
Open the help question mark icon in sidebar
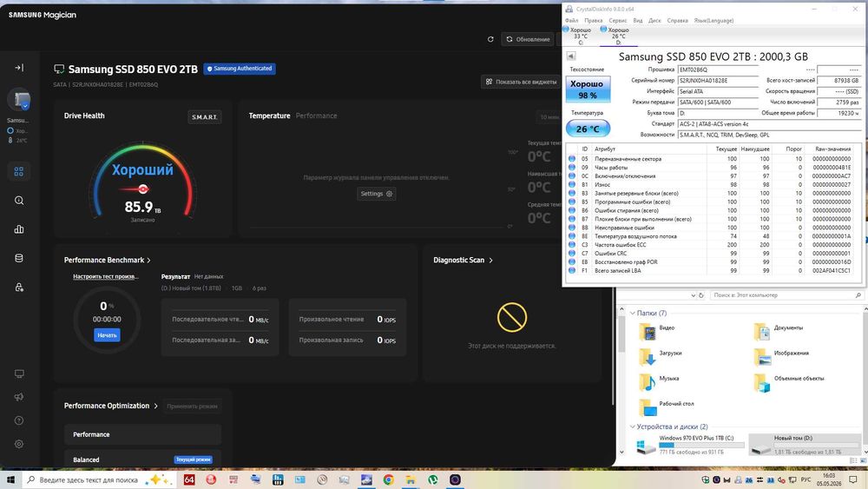click(19, 421)
